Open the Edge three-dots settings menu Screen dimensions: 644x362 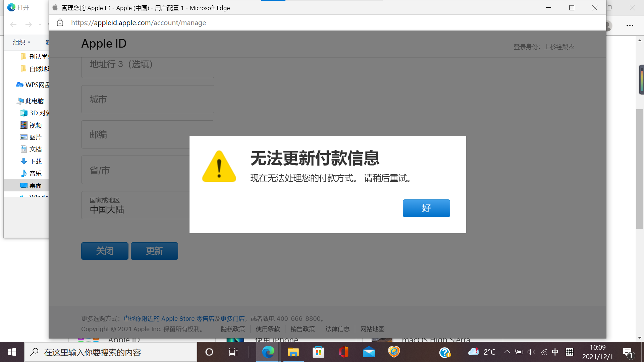[630, 25]
